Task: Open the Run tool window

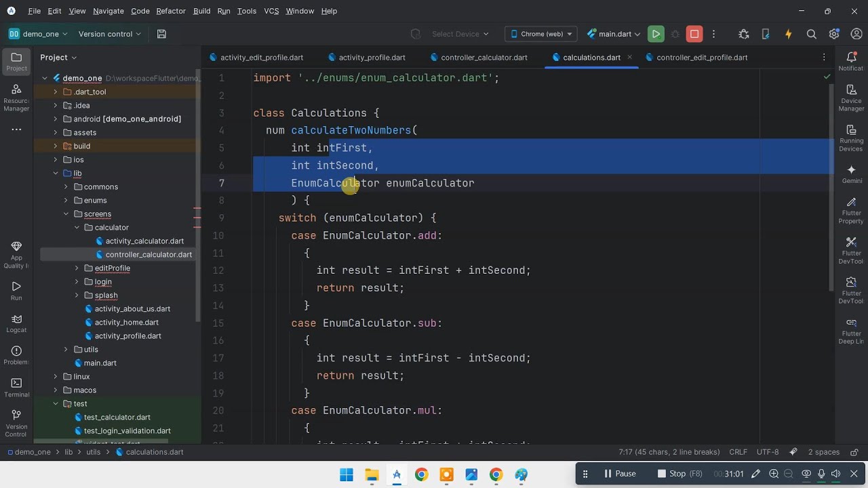Action: 16,291
